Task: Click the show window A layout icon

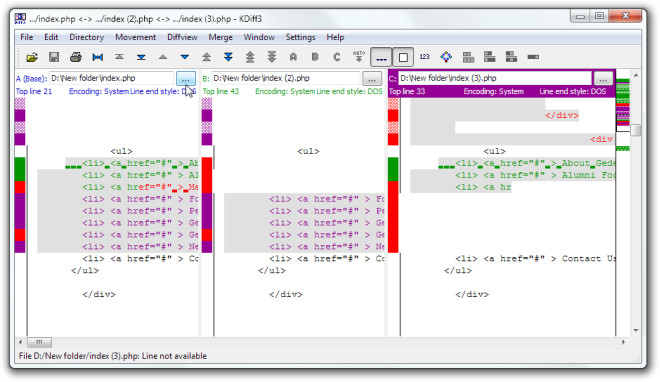Action: pos(490,57)
